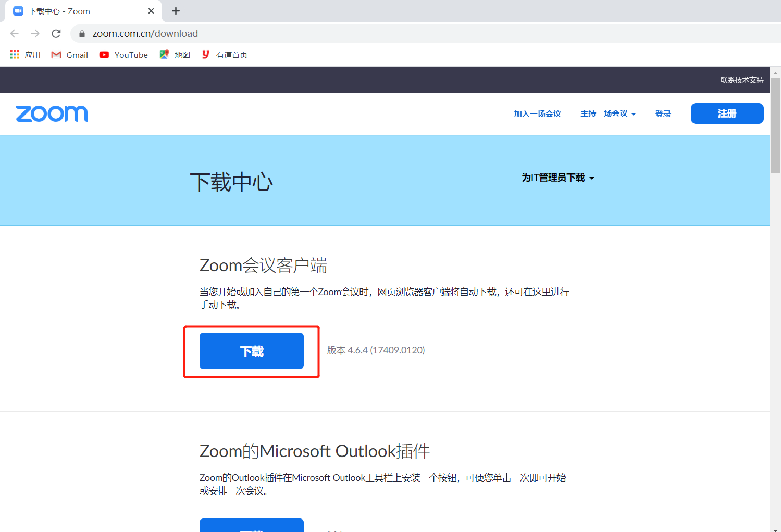
Task: Click the Zoom的Microsoft Outlook插件 heading
Action: (315, 451)
